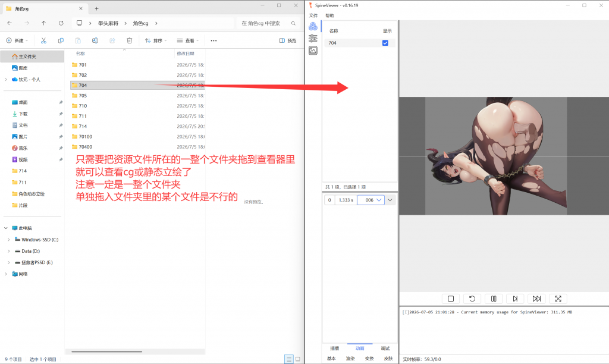
Task: Collapse 此电脑 in Explorer sidebar
Action: click(x=6, y=228)
